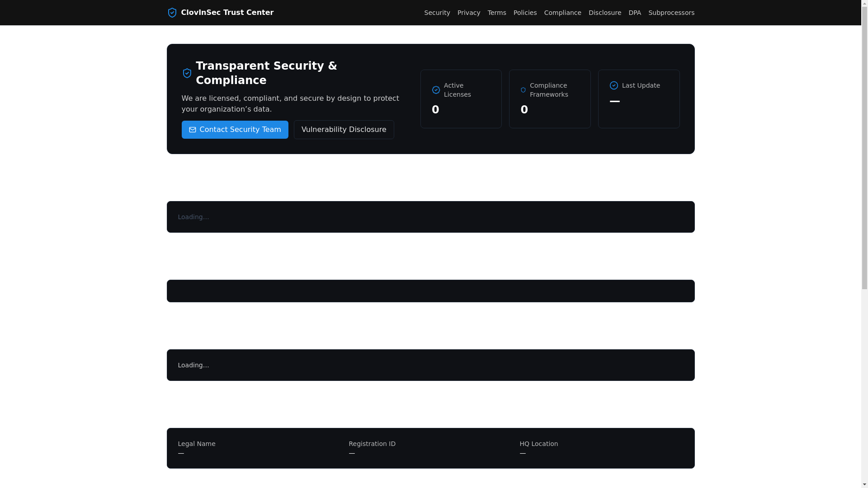
Task: Click the envelope icon on Contact Security Team
Action: 193,130
